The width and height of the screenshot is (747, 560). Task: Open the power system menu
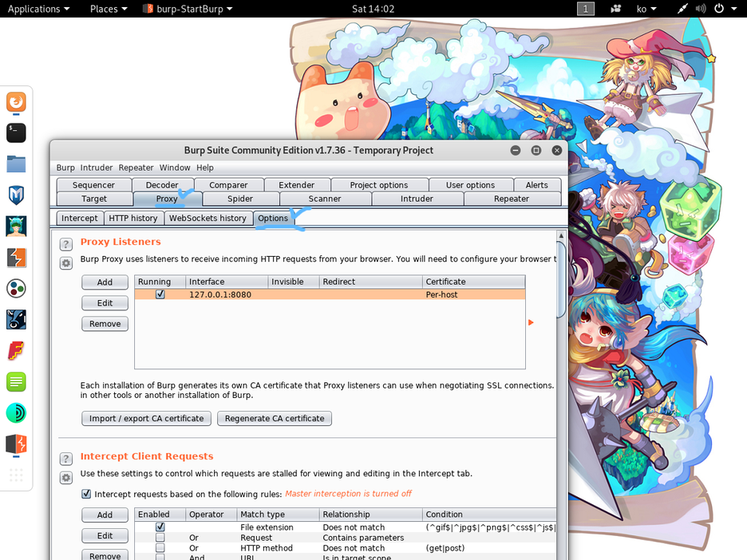(x=725, y=9)
